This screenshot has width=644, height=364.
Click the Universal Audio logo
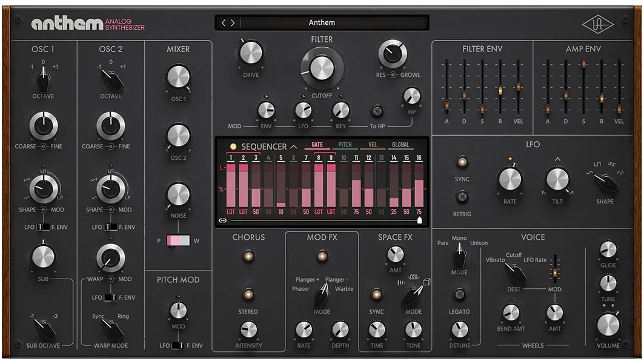tap(597, 25)
